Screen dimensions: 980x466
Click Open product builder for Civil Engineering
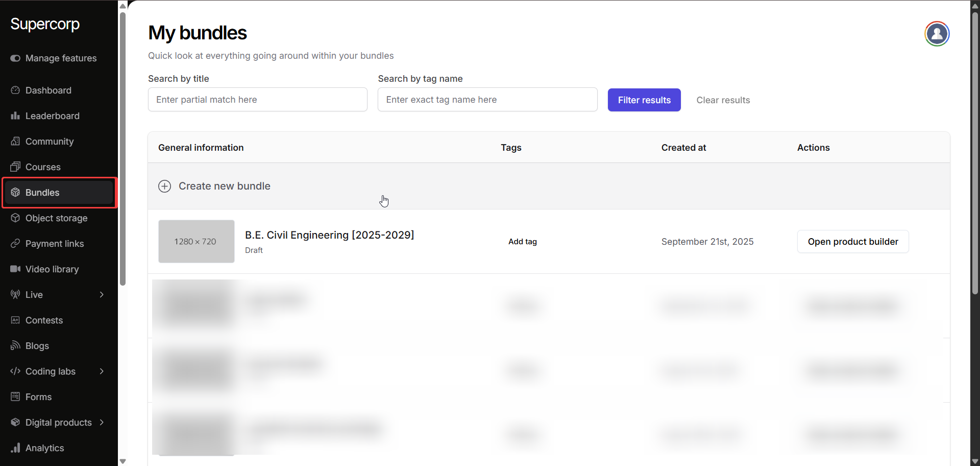click(852, 242)
